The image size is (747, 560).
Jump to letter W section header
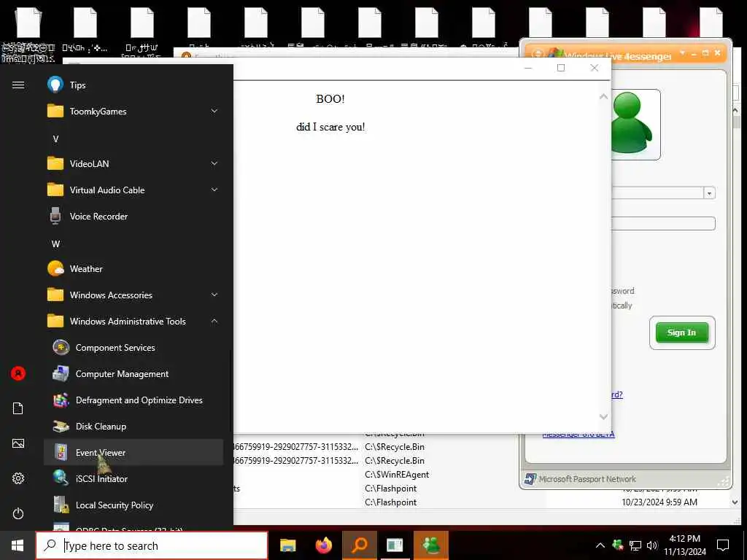click(x=55, y=244)
